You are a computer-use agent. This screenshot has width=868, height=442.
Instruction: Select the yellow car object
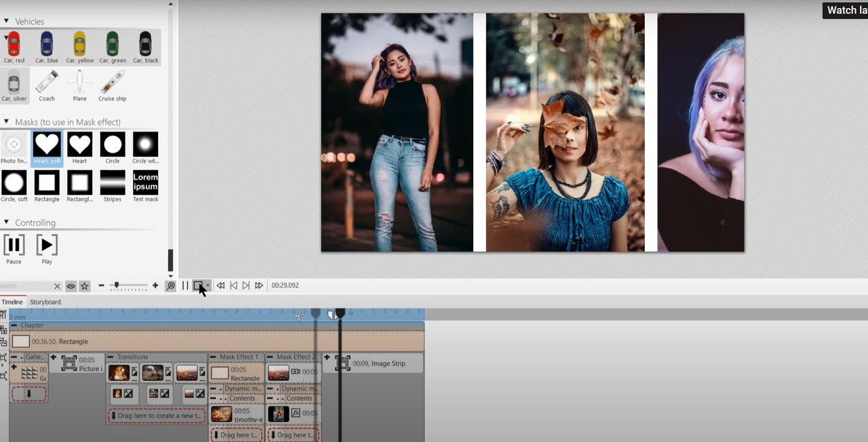79,47
